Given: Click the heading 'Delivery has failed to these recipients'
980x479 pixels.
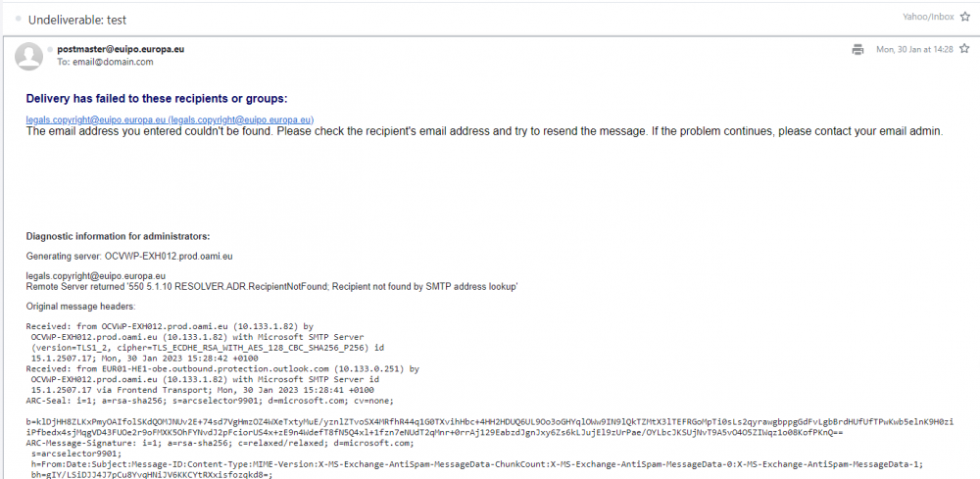Looking at the screenshot, I should pyautogui.click(x=157, y=99).
